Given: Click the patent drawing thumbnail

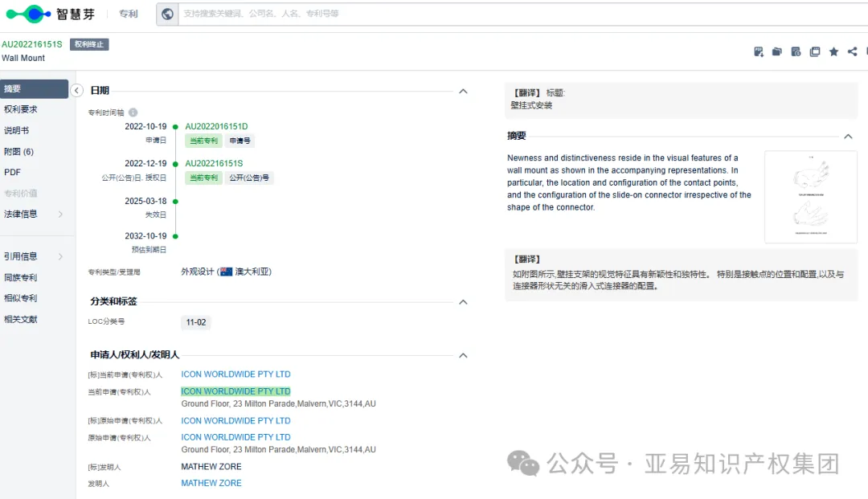Looking at the screenshot, I should click(x=810, y=195).
